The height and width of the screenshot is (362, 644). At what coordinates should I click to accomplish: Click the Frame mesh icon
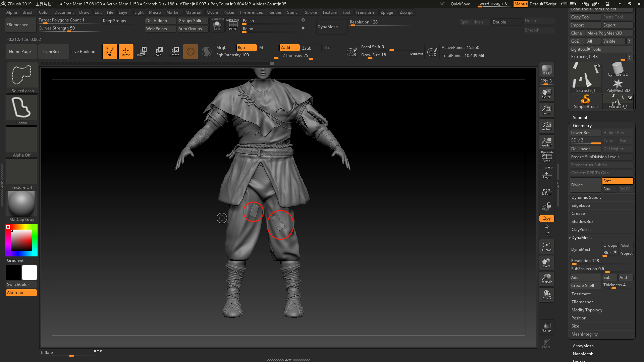coord(546,247)
